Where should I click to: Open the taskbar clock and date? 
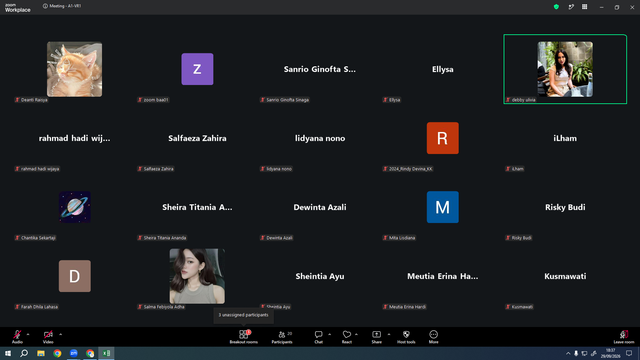(611, 353)
